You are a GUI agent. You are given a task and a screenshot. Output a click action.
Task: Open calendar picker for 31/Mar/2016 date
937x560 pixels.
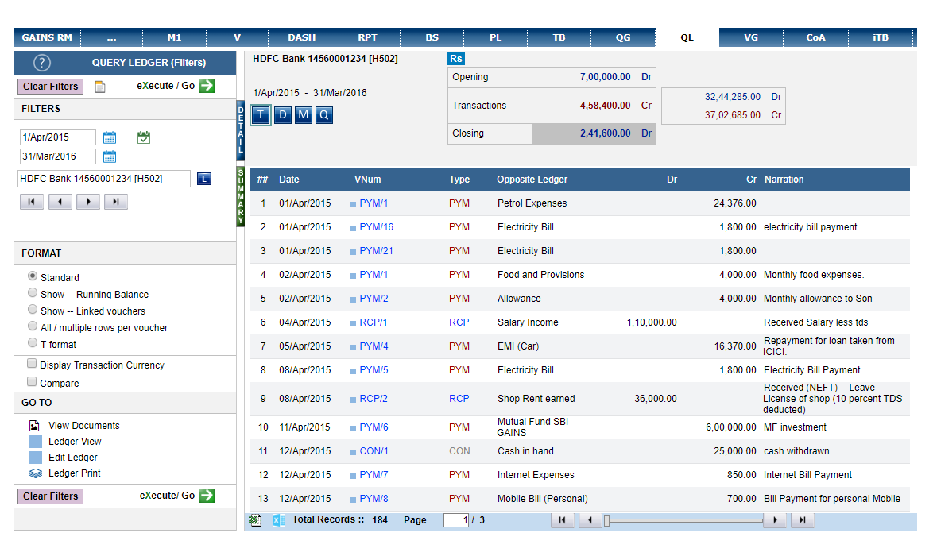[110, 157]
